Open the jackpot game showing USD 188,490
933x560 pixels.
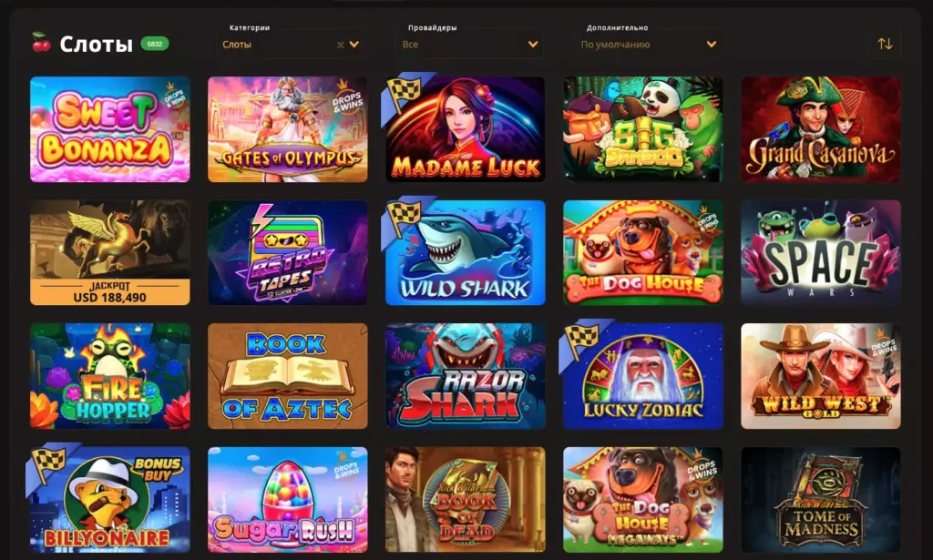pyautogui.click(x=110, y=252)
